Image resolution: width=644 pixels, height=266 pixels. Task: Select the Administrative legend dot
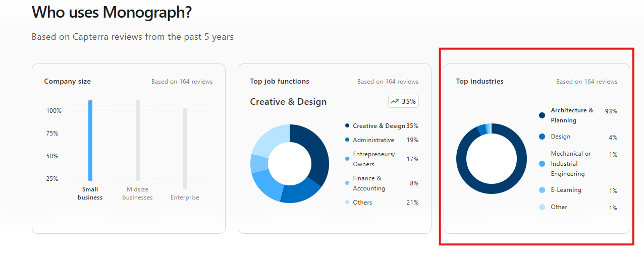point(347,140)
